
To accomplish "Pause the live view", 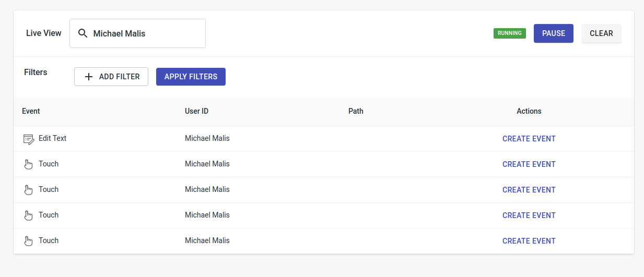I will (x=554, y=33).
